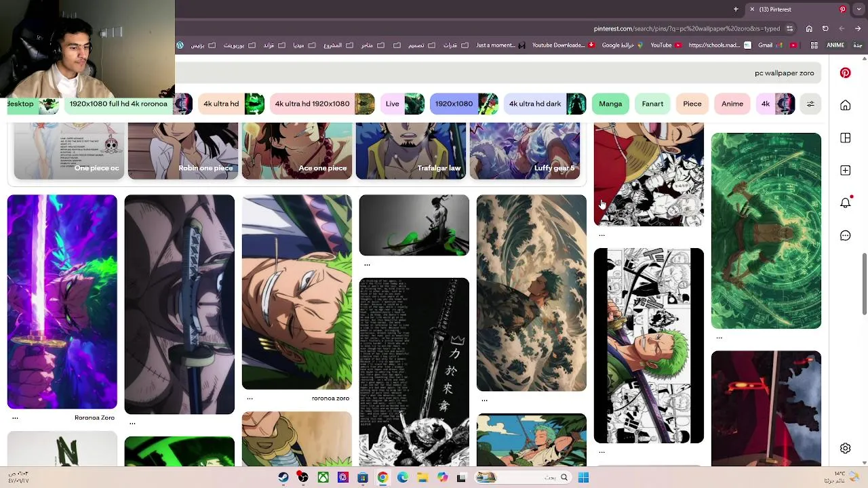
Task: Open the Youtube Downloade... bookmark
Action: (x=564, y=45)
